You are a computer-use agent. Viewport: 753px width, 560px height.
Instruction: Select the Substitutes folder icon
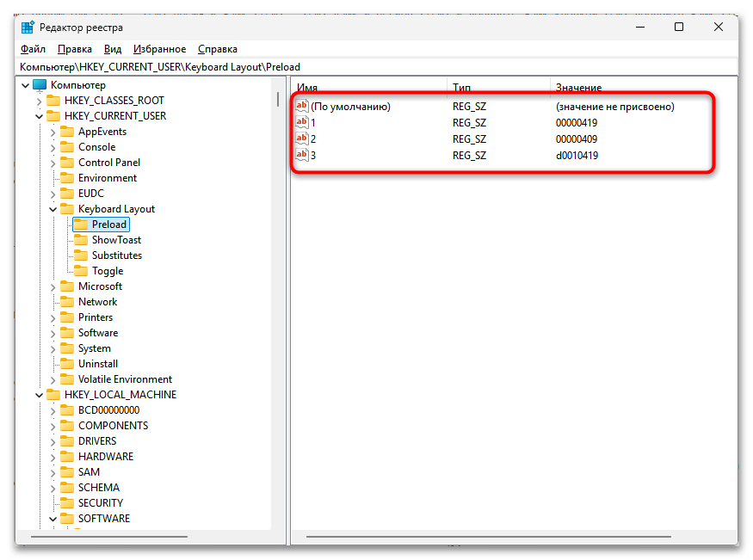click(81, 255)
